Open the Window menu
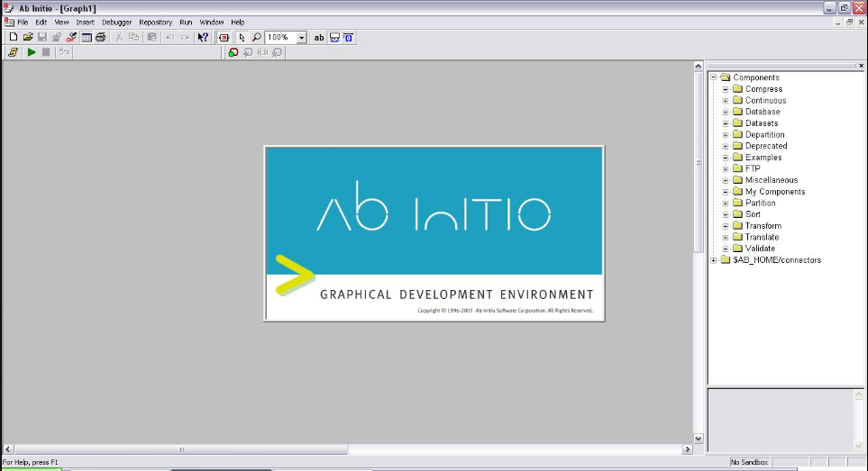This screenshot has height=471, width=868. 212,23
